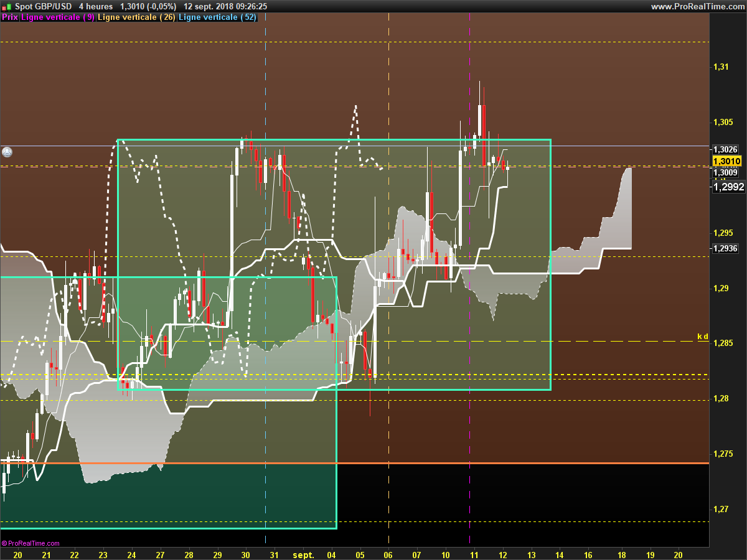
Task: Click the candlestick chart icon beside Spot GBP/USD
Action: pyautogui.click(x=7, y=6)
